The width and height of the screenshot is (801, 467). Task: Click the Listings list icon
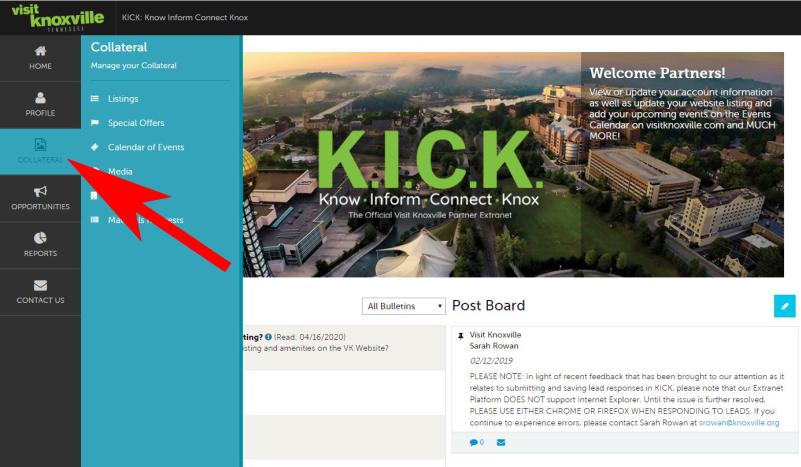pos(95,99)
